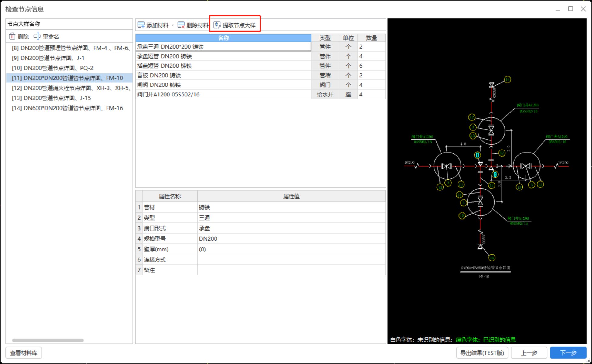Click 类型 property value 三通
This screenshot has width=592, height=364.
click(291, 218)
